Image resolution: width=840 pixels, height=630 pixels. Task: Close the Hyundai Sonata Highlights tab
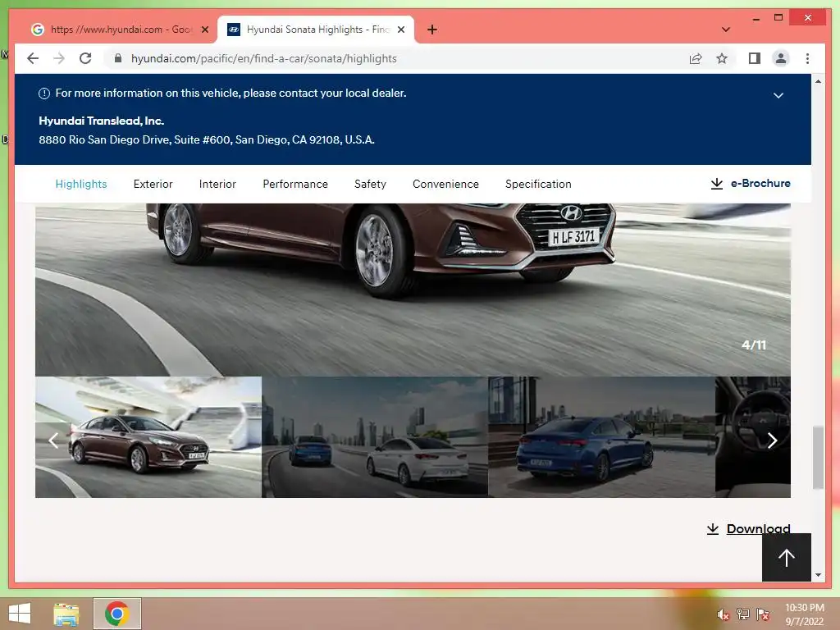(x=400, y=30)
